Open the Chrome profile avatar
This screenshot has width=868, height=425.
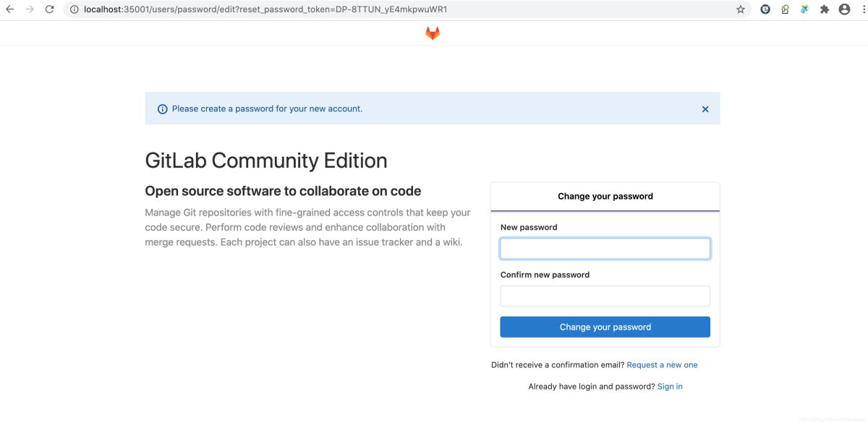[x=844, y=9]
